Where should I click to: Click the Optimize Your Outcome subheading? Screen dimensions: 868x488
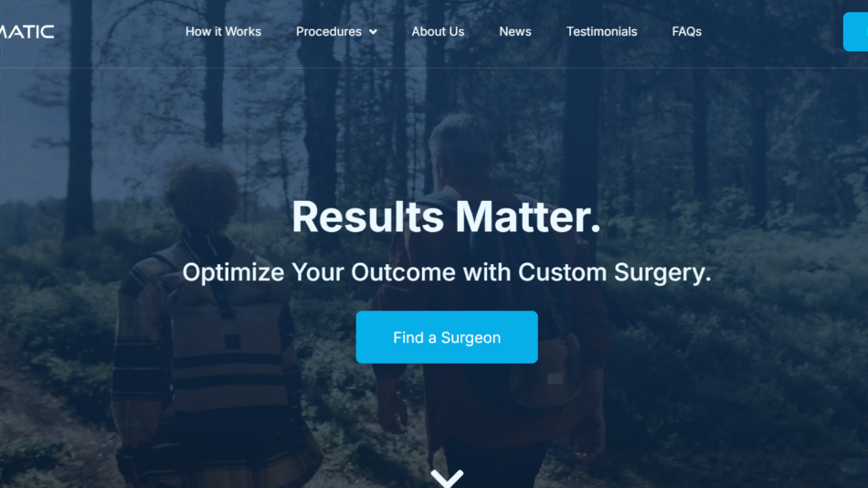pyautogui.click(x=447, y=272)
